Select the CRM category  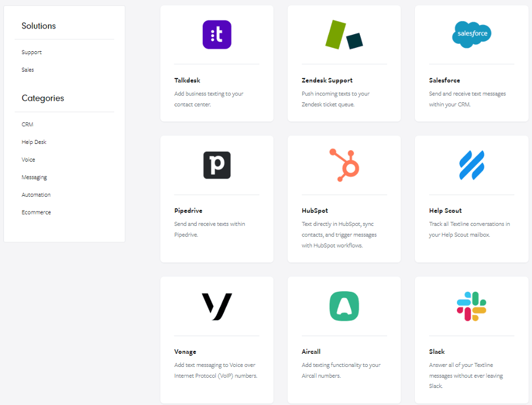[x=27, y=125]
